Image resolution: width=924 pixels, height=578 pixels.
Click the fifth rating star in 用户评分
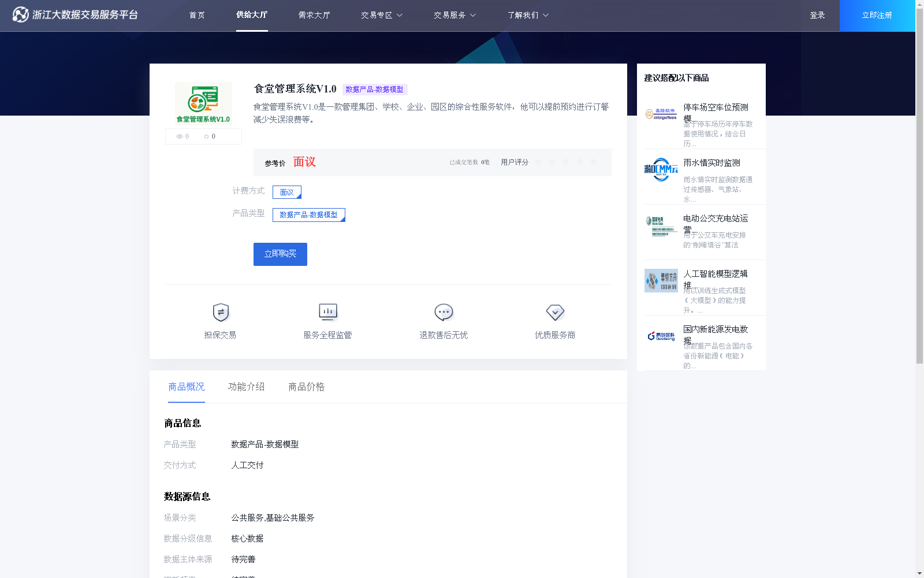pos(594,162)
